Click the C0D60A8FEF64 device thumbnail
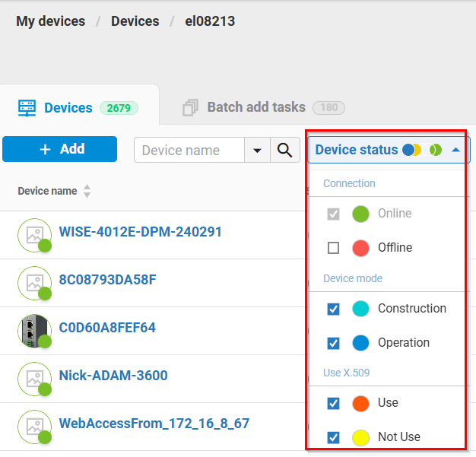Image resolution: width=476 pixels, height=457 pixels. [33, 330]
